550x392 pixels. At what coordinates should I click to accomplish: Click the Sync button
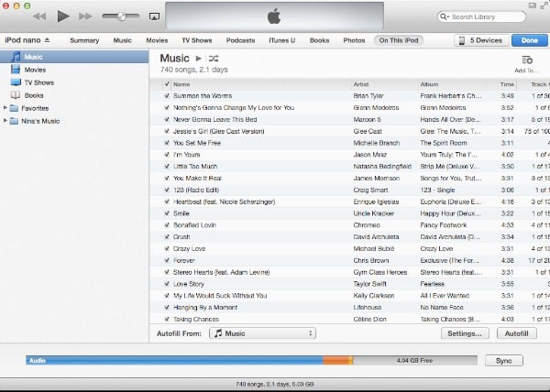click(503, 361)
